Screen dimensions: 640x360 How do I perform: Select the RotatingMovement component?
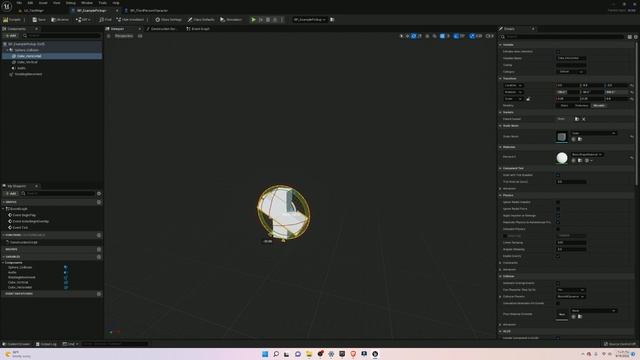click(52, 74)
